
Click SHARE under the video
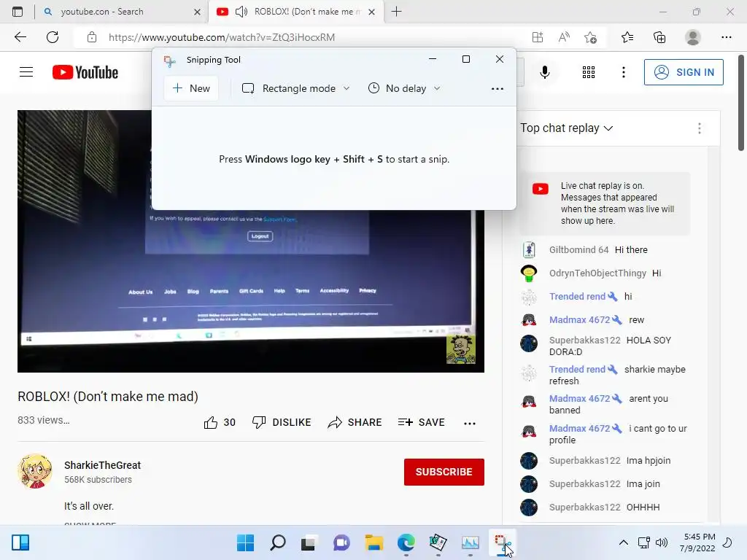[x=355, y=422]
